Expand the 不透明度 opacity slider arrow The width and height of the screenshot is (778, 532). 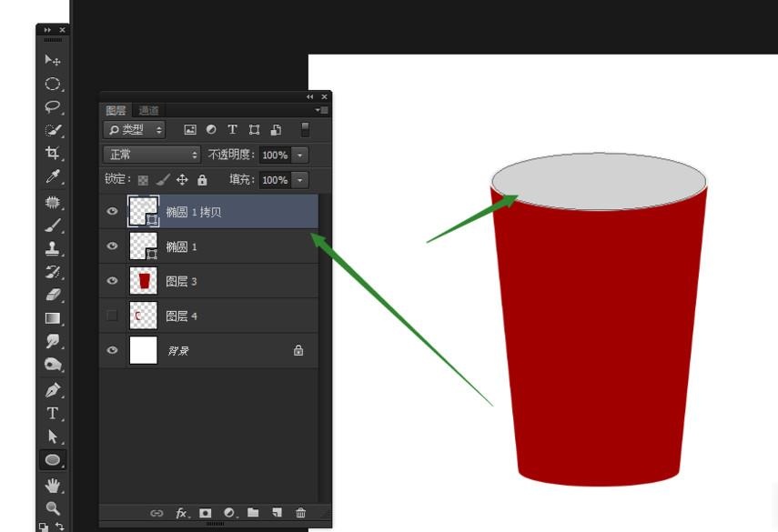[x=300, y=155]
